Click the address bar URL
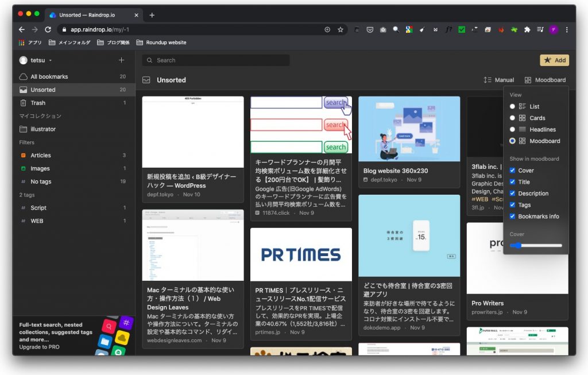The width and height of the screenshot is (588, 375). click(100, 30)
